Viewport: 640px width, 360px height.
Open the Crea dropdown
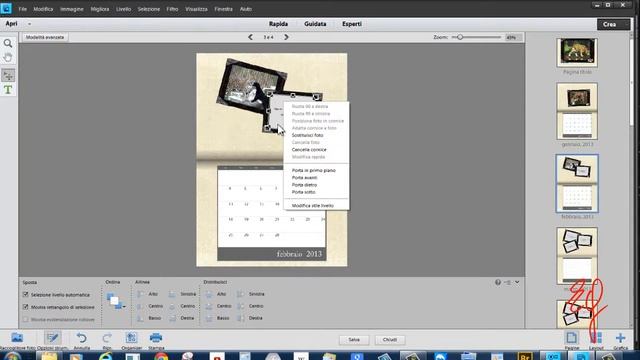[613, 24]
